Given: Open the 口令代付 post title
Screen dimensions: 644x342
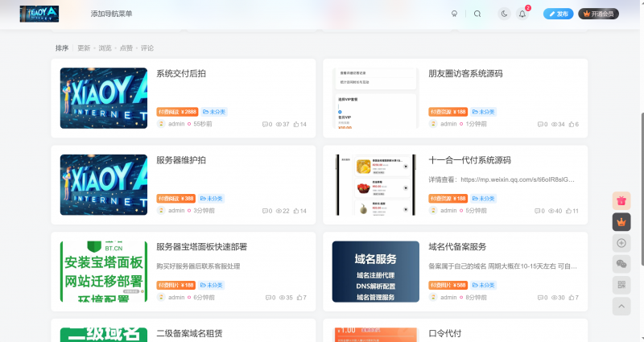Looking at the screenshot, I should coord(445,333).
